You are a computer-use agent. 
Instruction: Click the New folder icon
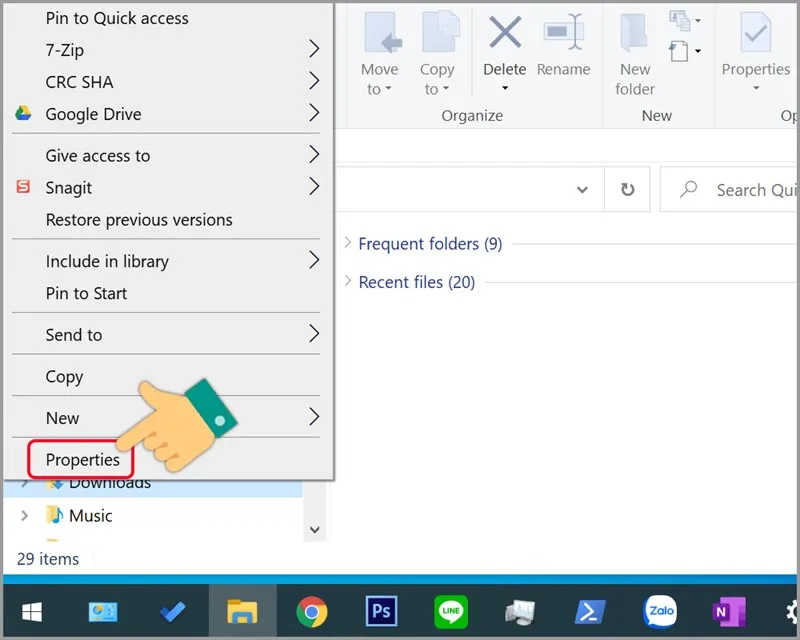tap(635, 36)
